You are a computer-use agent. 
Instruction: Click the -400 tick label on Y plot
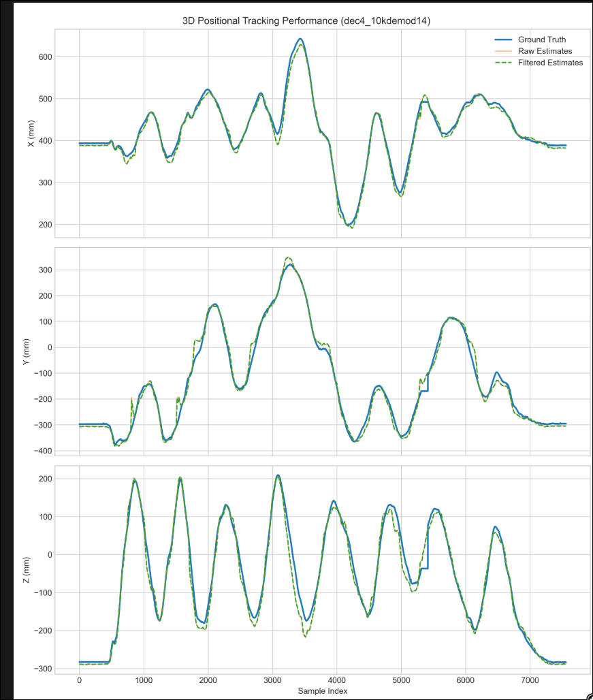coord(44,451)
